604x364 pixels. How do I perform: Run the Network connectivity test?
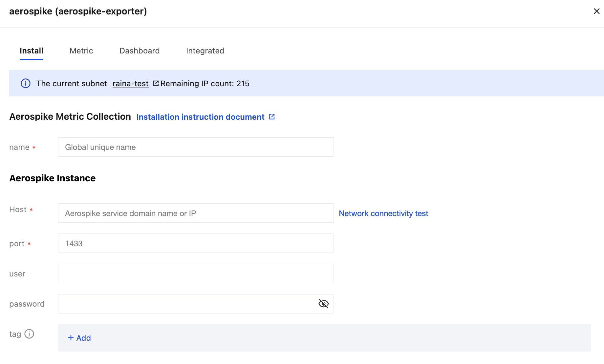383,213
